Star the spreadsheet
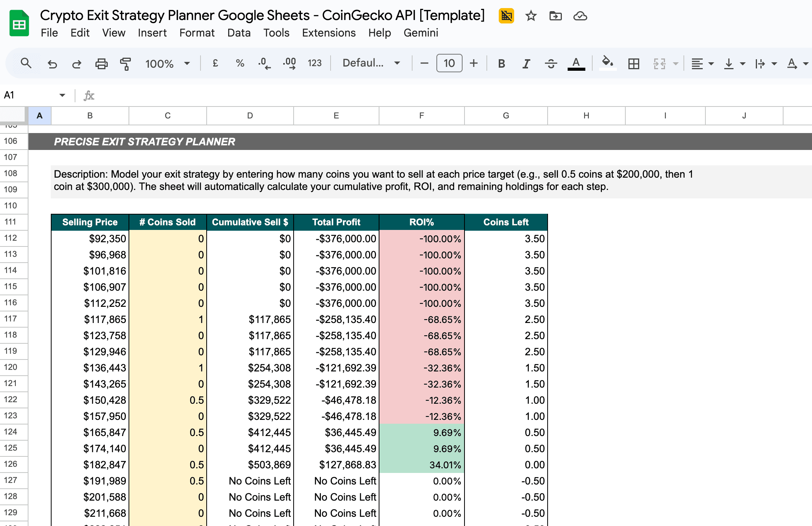This screenshot has height=526, width=812. coord(531,16)
